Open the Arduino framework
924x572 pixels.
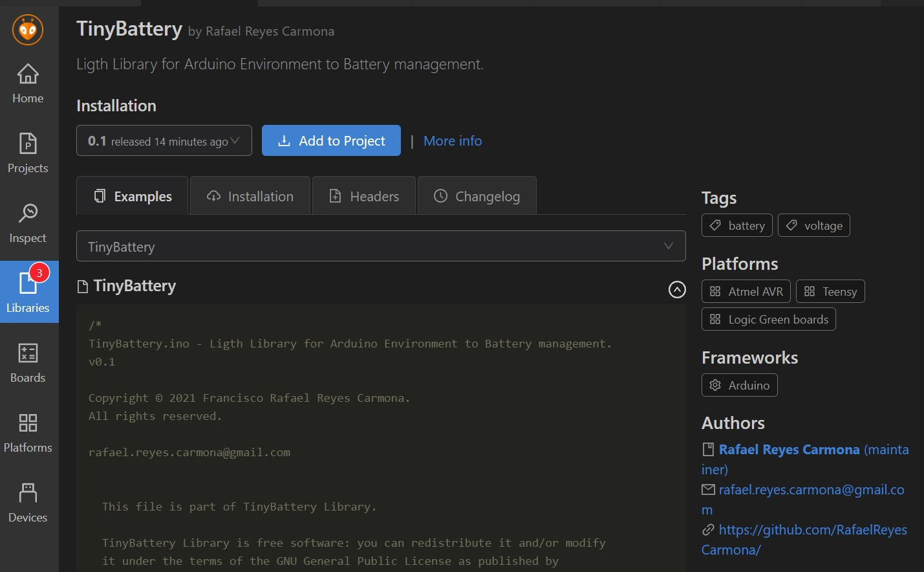coord(740,385)
